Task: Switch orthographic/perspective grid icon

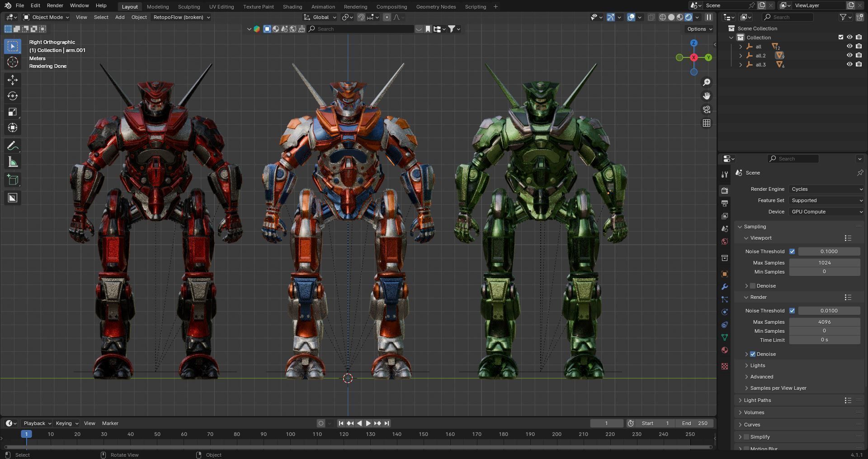Action: (707, 123)
